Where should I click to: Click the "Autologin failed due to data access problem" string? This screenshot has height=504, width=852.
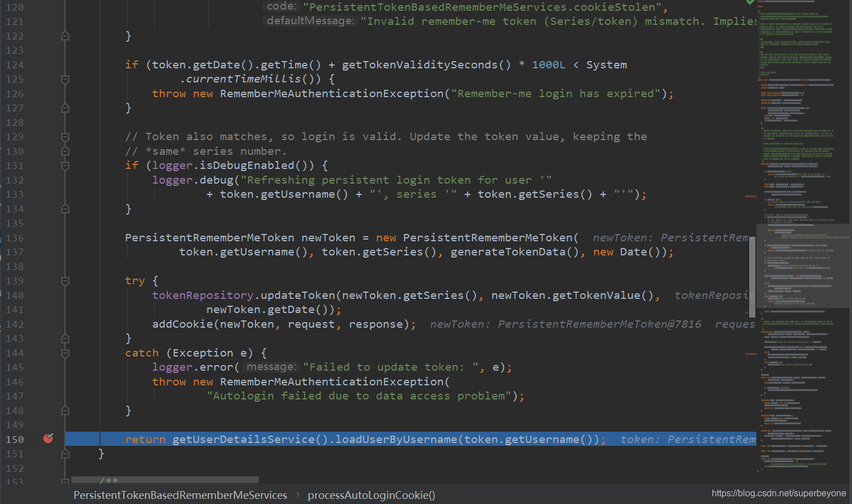(x=359, y=396)
